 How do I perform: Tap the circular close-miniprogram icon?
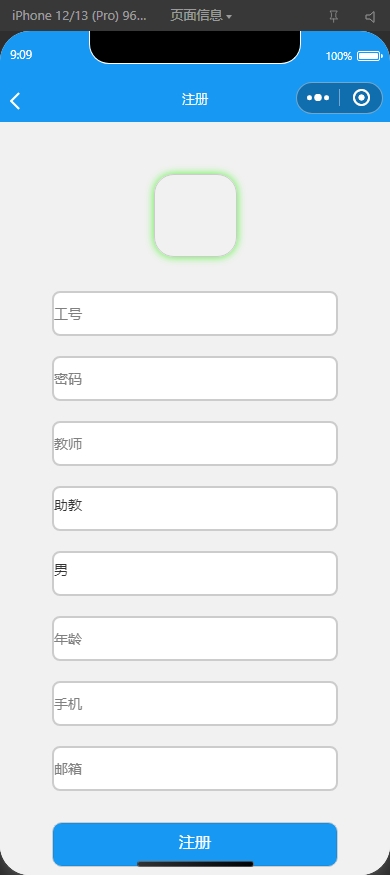pos(362,98)
